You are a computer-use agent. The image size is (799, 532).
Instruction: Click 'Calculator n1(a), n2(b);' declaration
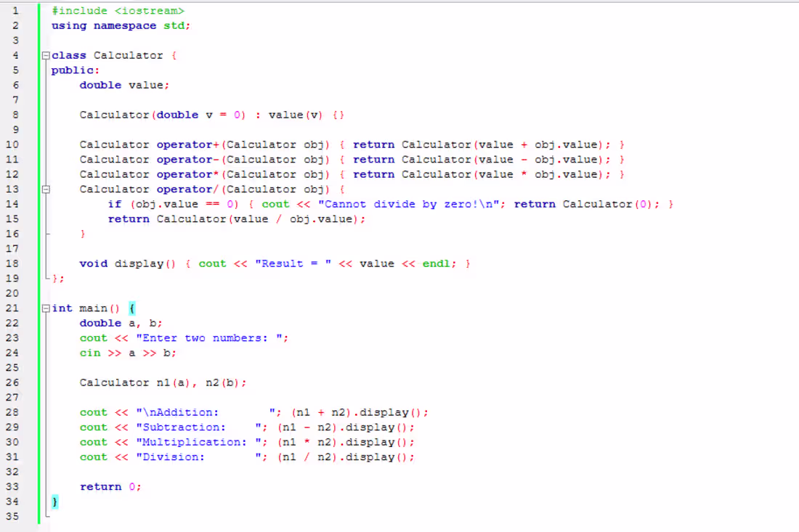point(163,382)
